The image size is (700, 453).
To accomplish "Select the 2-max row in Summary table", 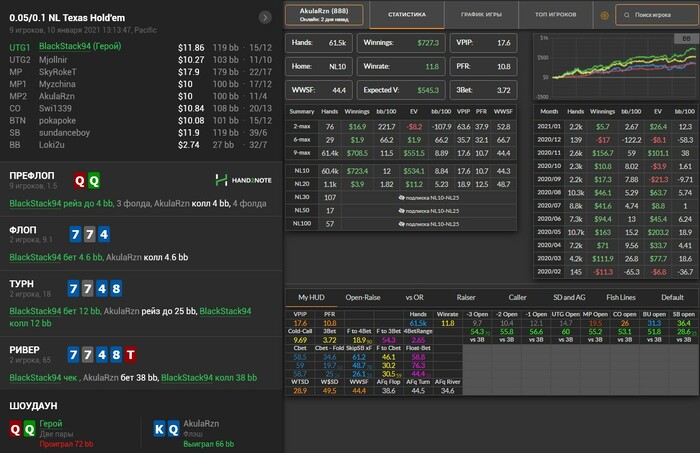I will point(401,127).
